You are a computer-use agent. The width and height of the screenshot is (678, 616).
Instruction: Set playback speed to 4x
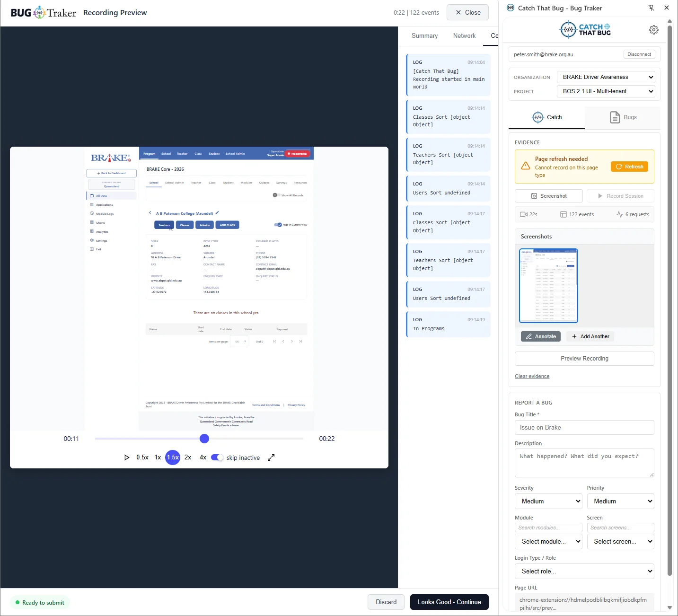pyautogui.click(x=203, y=458)
